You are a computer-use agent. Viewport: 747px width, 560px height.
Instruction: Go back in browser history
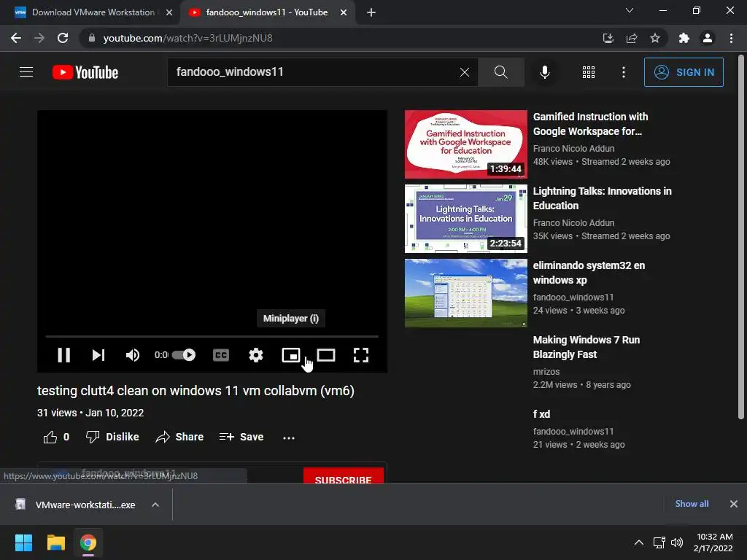[x=16, y=38]
